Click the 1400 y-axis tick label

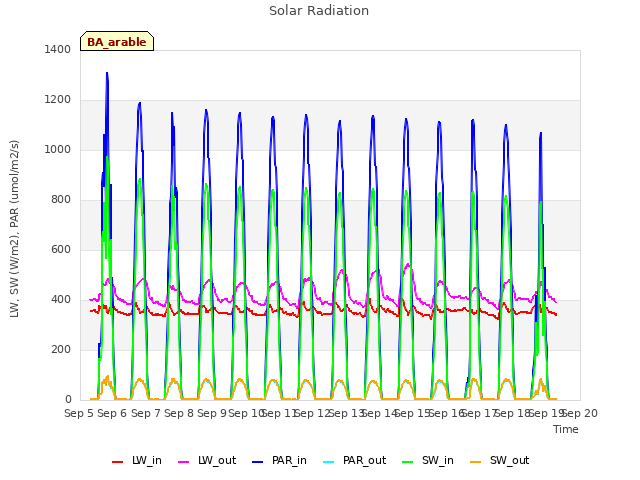[x=58, y=50]
